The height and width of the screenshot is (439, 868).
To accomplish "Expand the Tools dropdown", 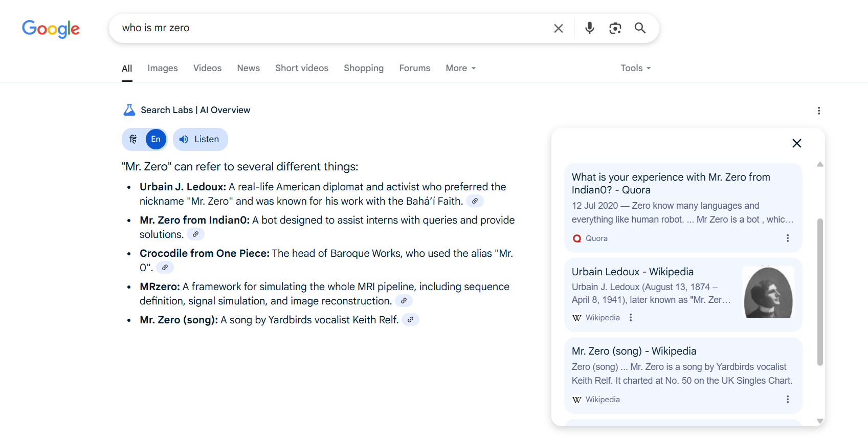I will click(636, 68).
